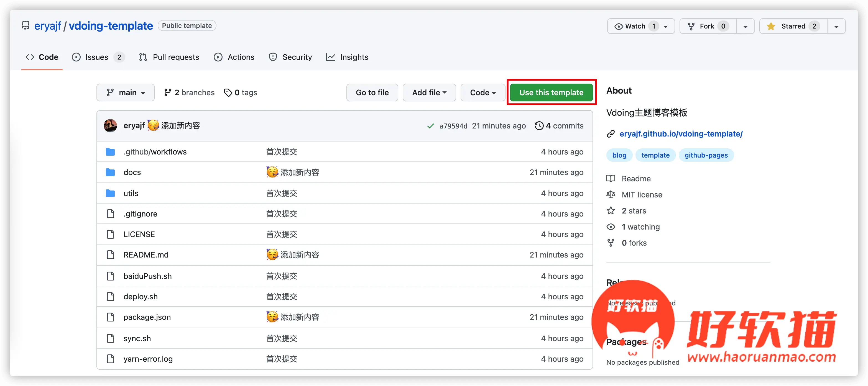
Task: Open the main branch selector dropdown
Action: [x=125, y=92]
